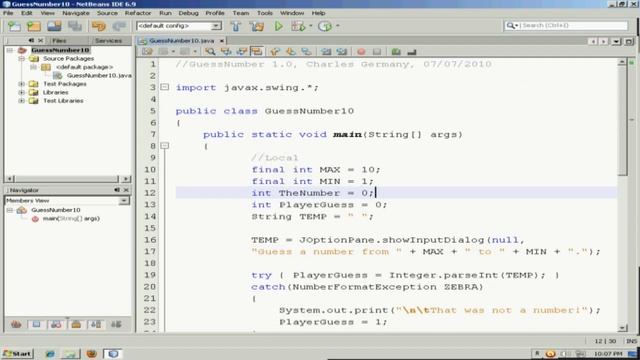This screenshot has height=360, width=640.
Task: Click the Next Bookmark editor icon
Action: 291,52
